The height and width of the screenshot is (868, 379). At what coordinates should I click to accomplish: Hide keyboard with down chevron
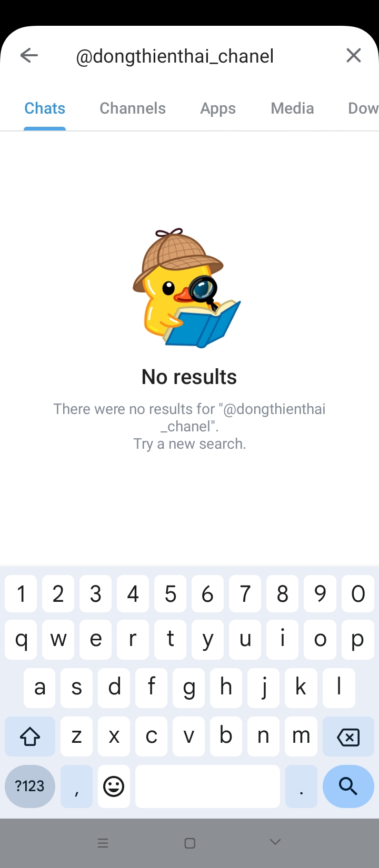pos(275,842)
